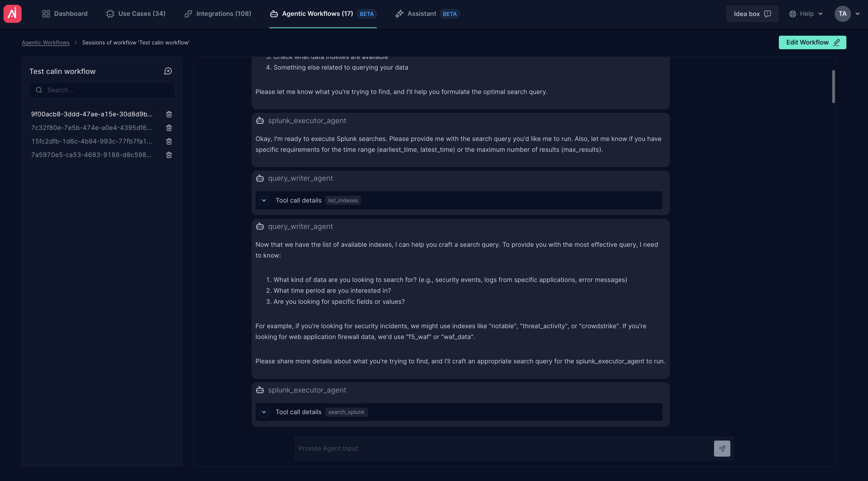This screenshot has width=868, height=481.
Task: Expand the list_indexes tool call details
Action: tap(264, 201)
